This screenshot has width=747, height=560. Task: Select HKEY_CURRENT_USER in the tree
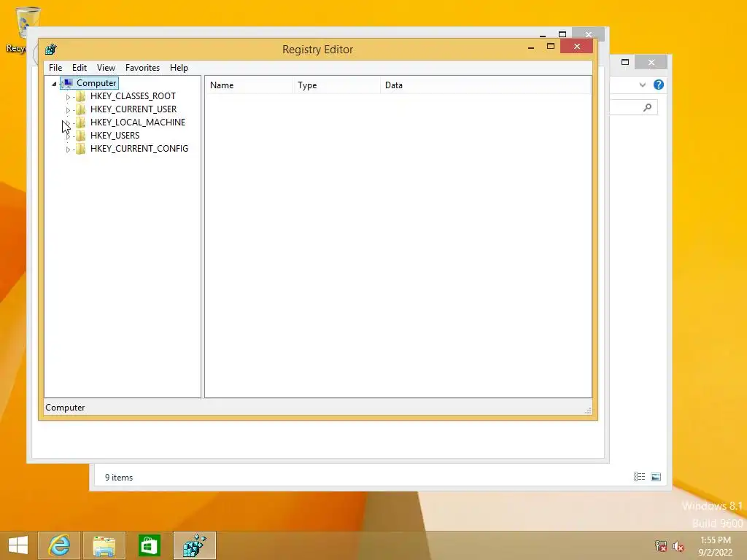click(x=133, y=109)
